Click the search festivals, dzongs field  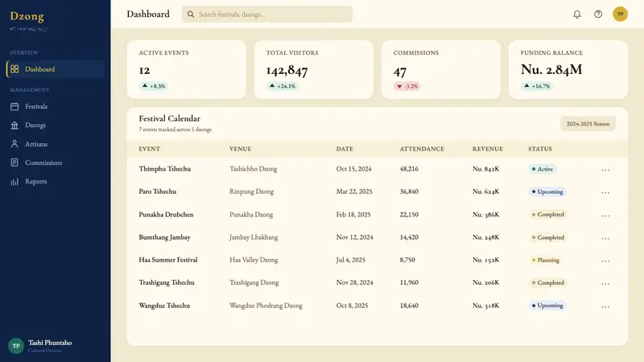click(x=267, y=14)
